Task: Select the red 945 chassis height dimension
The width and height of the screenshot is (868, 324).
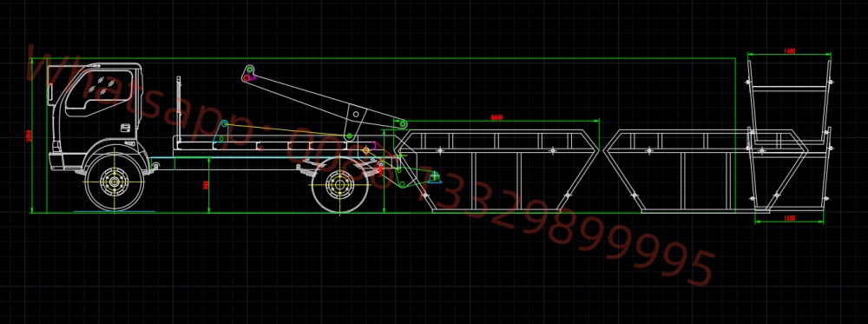Action: (x=206, y=185)
